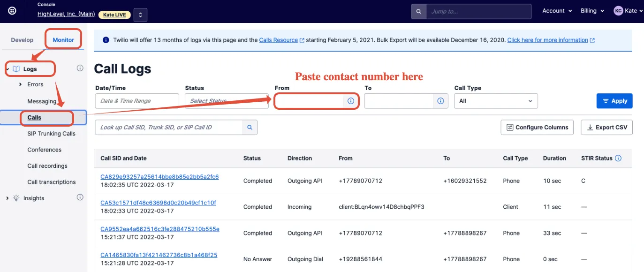Click the Direction column header
This screenshot has height=272, width=644.
pos(300,159)
